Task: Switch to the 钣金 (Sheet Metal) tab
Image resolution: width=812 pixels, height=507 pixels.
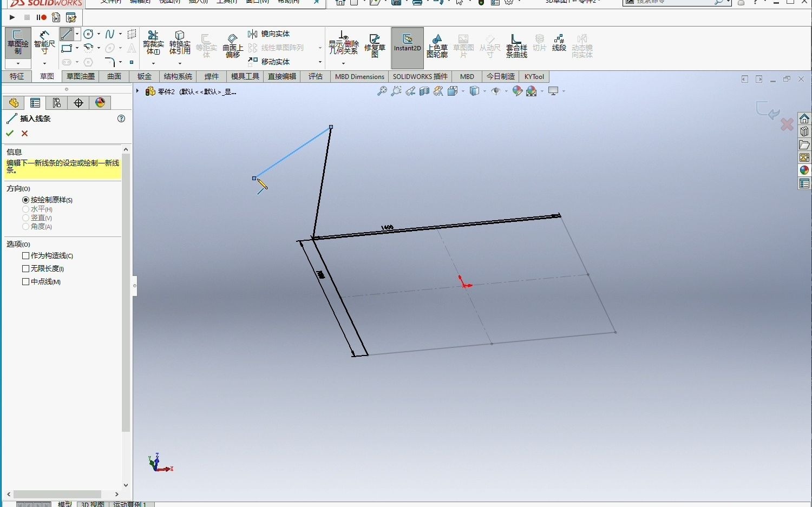Action: point(145,76)
